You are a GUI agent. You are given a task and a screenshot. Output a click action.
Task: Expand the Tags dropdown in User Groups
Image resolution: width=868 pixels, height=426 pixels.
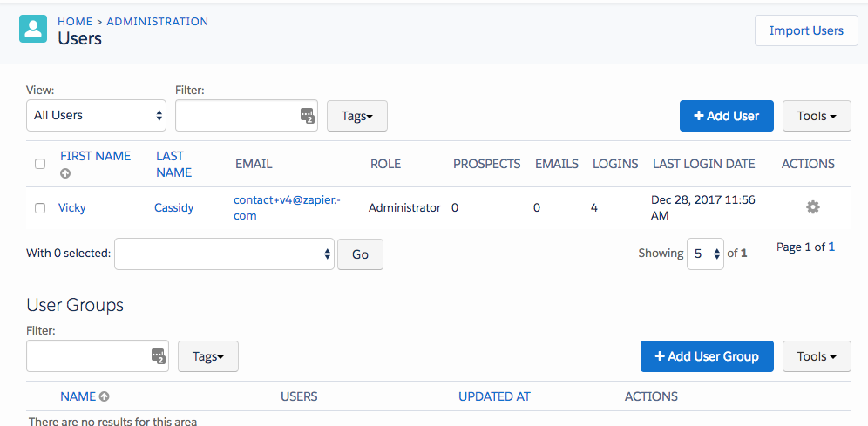(x=208, y=356)
